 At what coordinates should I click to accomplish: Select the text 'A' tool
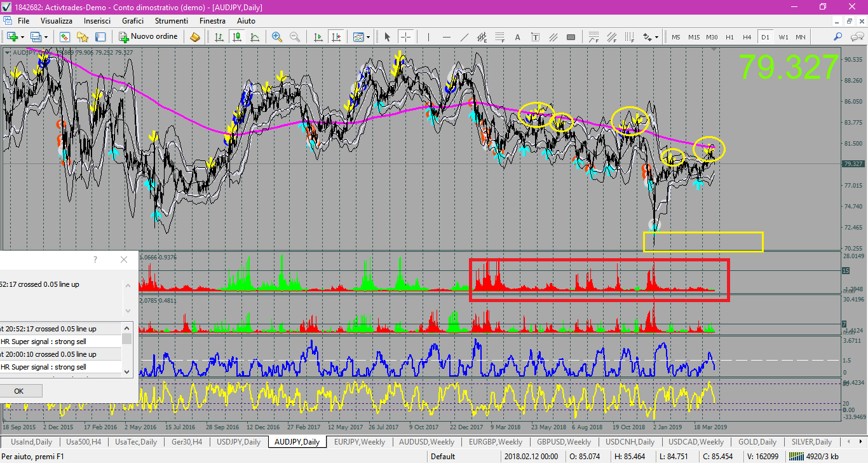coord(518,37)
